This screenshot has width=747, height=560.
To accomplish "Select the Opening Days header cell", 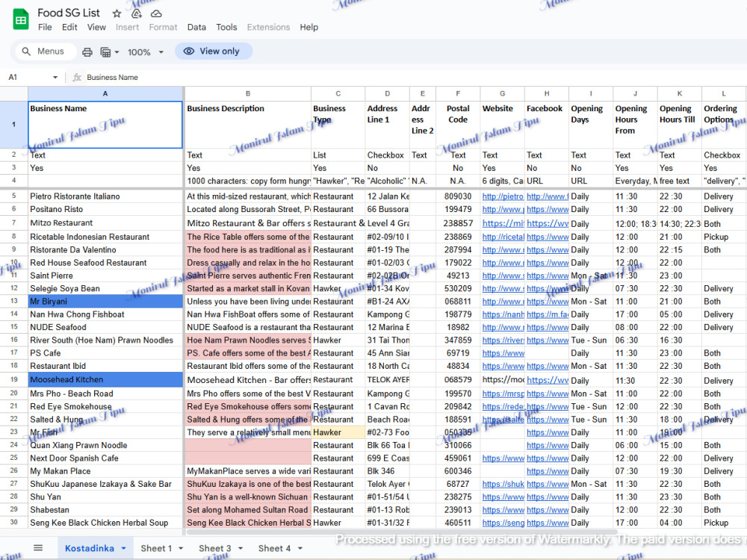I will coord(591,124).
